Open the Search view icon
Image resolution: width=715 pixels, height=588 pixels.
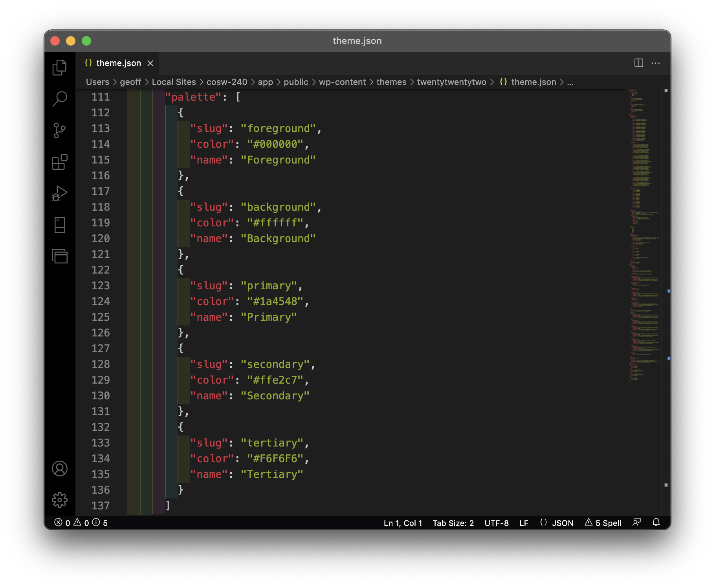click(60, 99)
